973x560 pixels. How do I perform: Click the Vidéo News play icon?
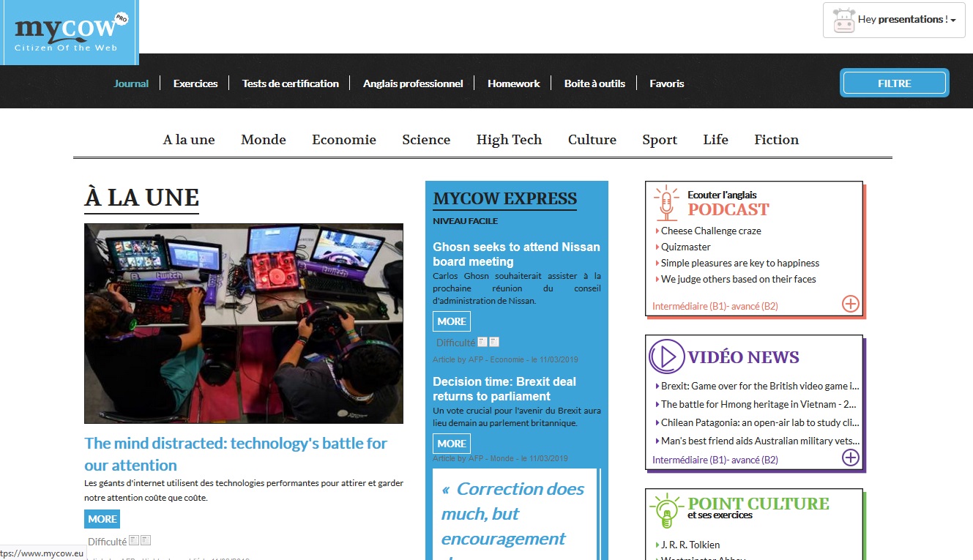click(x=667, y=356)
